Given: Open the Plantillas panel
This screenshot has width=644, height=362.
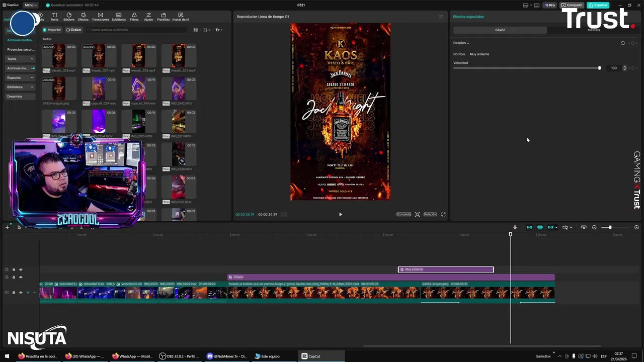Looking at the screenshot, I should [x=164, y=17].
